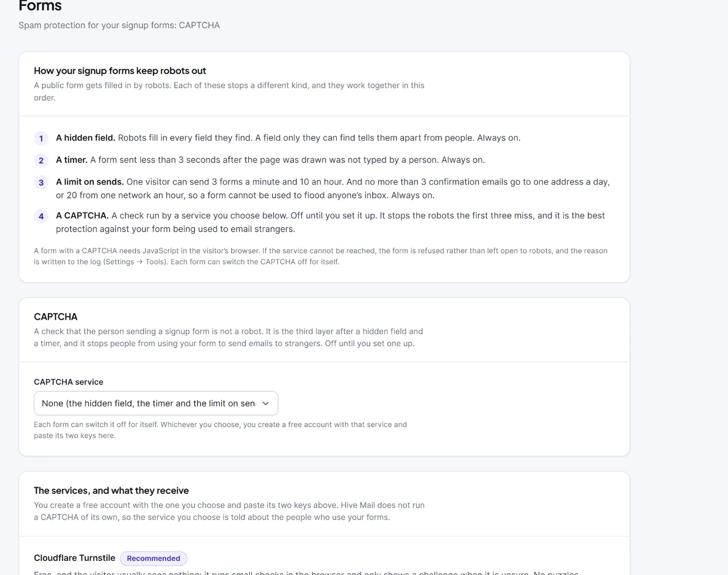Click the 'A public form gets filled in by robots' description
This screenshot has height=575, width=728.
(229, 91)
